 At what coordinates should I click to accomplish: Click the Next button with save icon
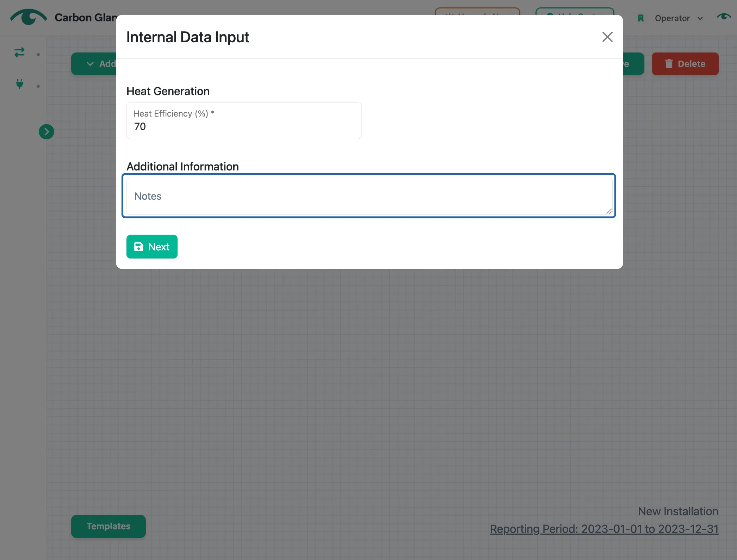[152, 247]
